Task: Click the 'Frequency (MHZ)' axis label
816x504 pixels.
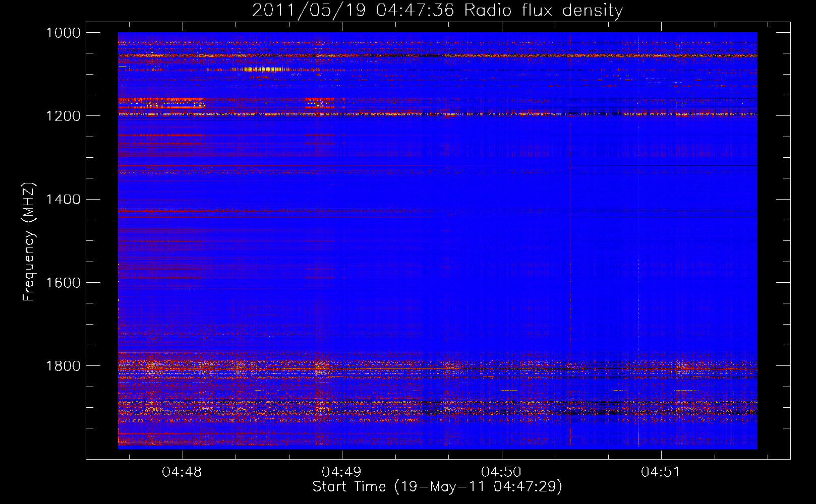Action: (x=29, y=242)
